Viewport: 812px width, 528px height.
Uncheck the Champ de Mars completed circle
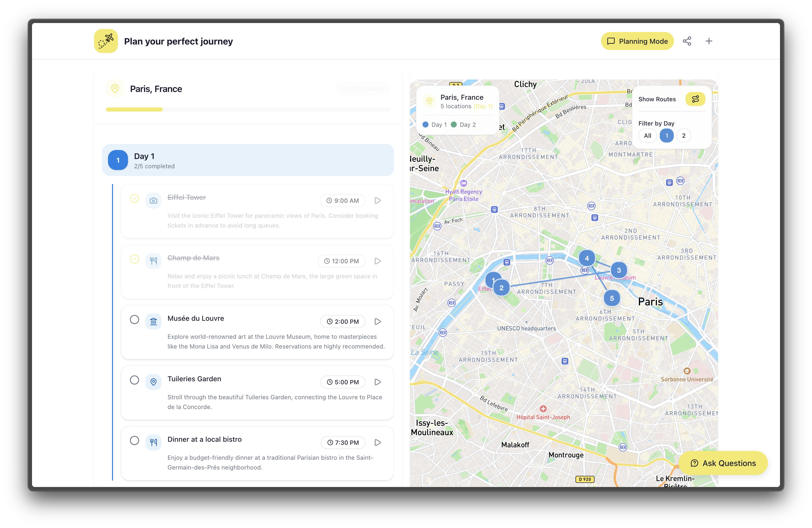[x=134, y=259]
